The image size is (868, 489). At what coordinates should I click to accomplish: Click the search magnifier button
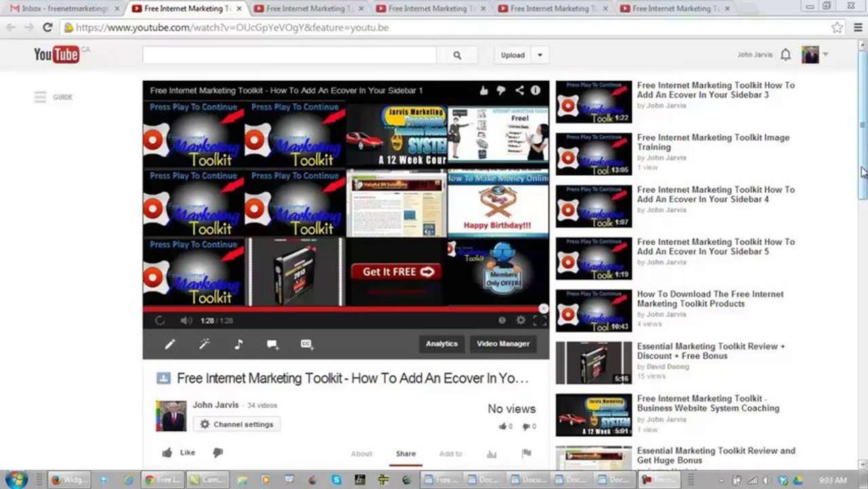pos(457,56)
